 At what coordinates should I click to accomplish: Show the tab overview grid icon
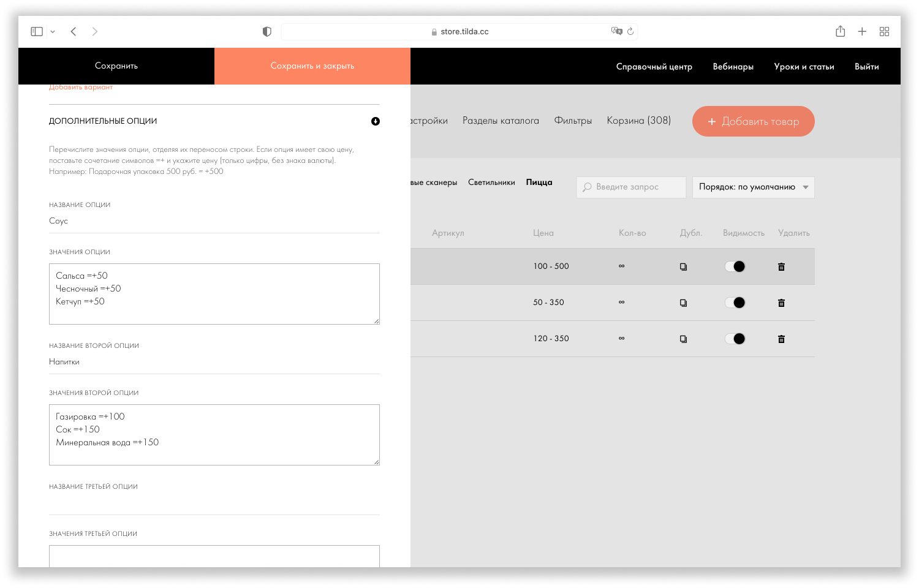[x=884, y=31]
